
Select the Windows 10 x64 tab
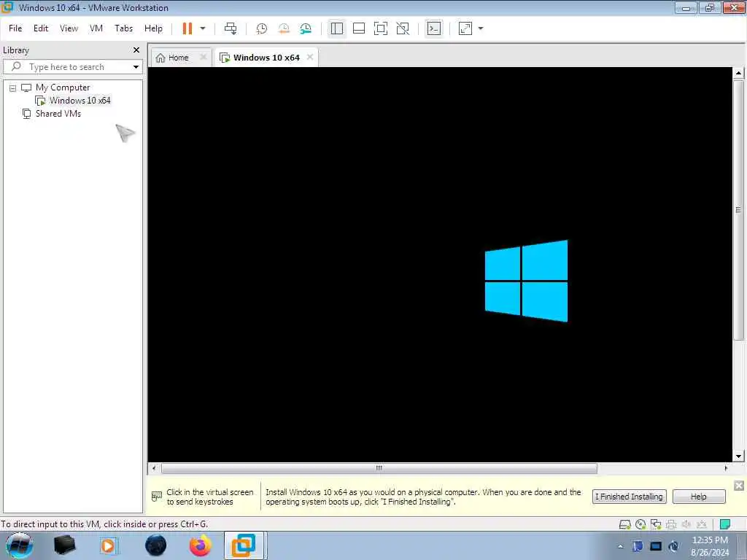click(266, 58)
